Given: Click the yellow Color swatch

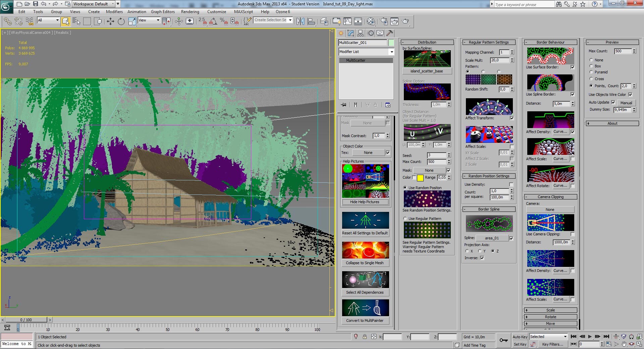Looking at the screenshot, I should [420, 178].
